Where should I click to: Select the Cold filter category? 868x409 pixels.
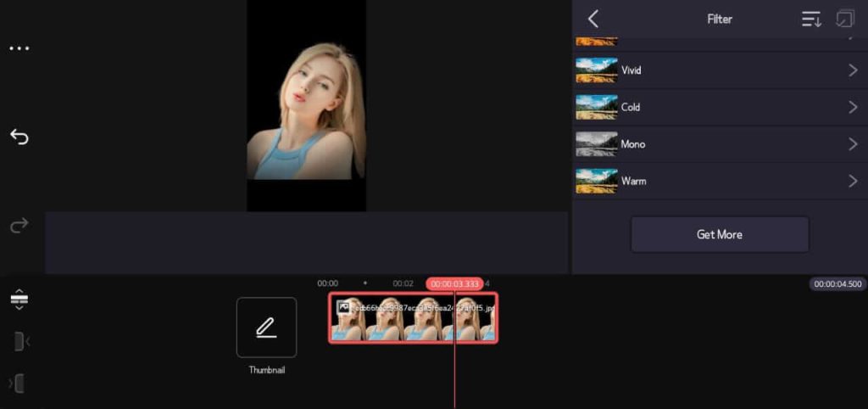pyautogui.click(x=720, y=107)
